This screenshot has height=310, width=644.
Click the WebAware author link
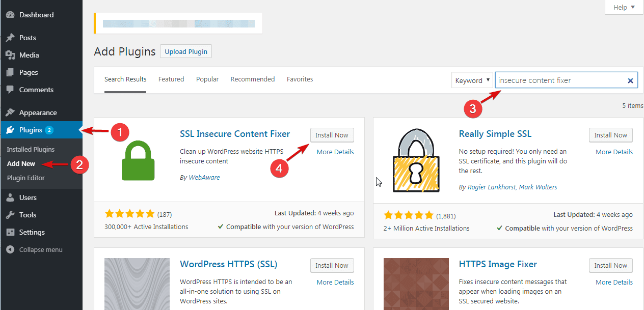click(204, 178)
